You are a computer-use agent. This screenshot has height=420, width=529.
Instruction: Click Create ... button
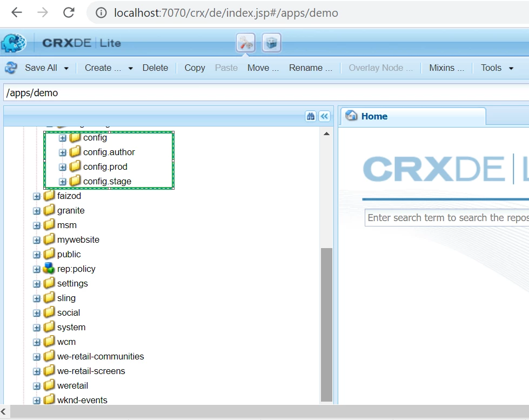coord(103,68)
